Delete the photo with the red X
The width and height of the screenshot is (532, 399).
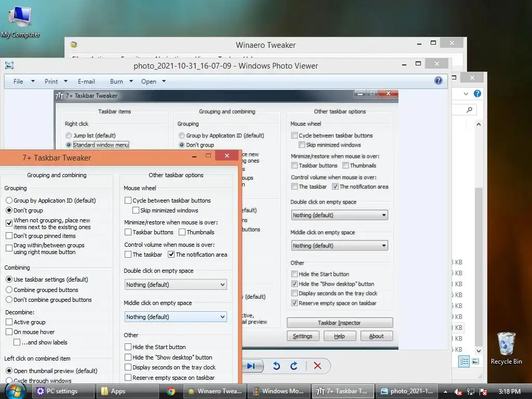[317, 366]
